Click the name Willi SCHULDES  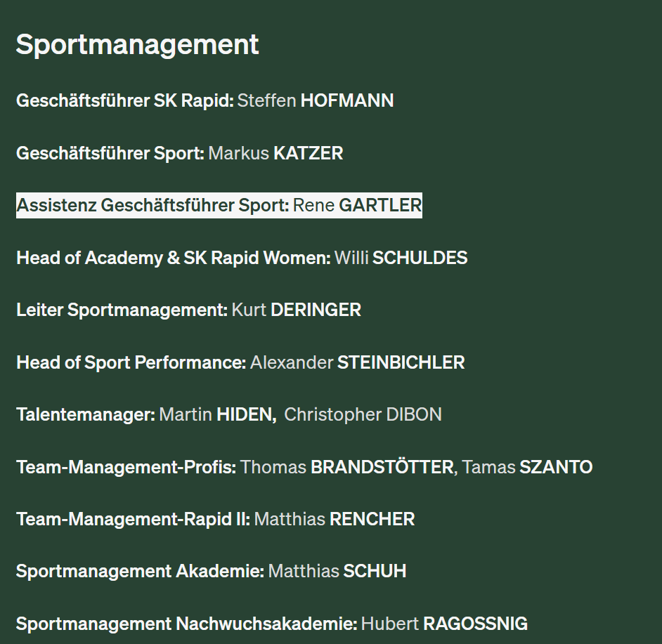click(x=401, y=258)
